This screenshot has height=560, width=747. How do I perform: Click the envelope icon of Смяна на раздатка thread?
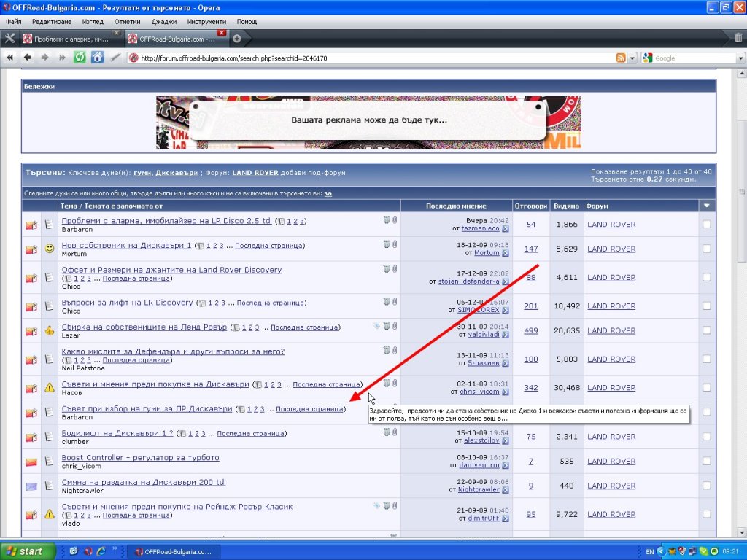(31, 486)
